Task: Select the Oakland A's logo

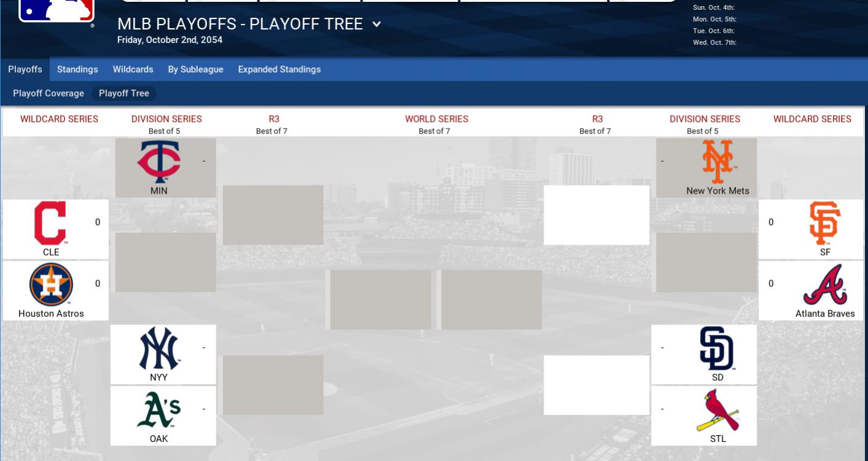Action: [x=158, y=410]
